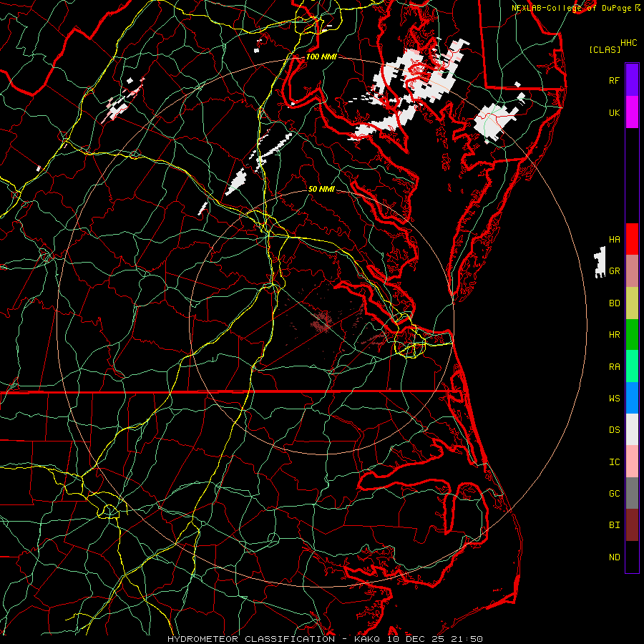644x644 pixels.
Task: Click the "100 NMI" range ring label
Action: [321, 57]
